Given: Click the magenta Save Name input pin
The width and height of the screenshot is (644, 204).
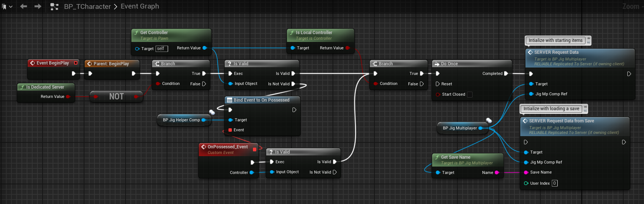Looking at the screenshot, I should click(526, 172).
